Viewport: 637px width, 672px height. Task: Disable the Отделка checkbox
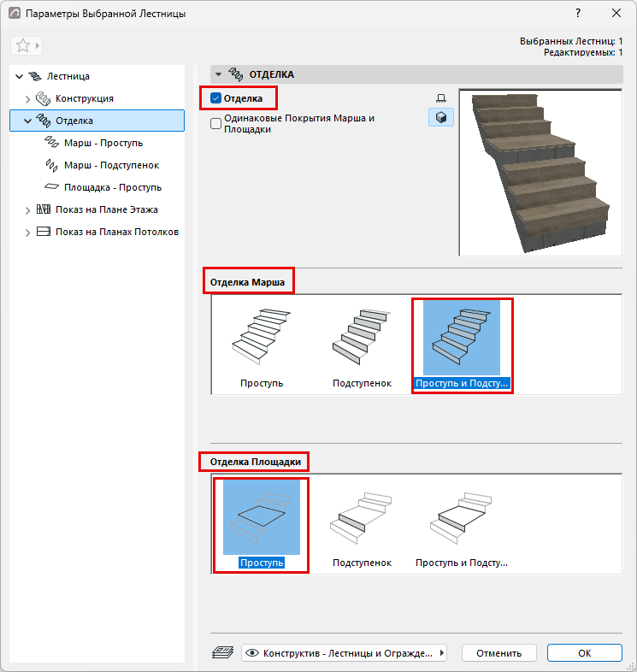pos(215,98)
